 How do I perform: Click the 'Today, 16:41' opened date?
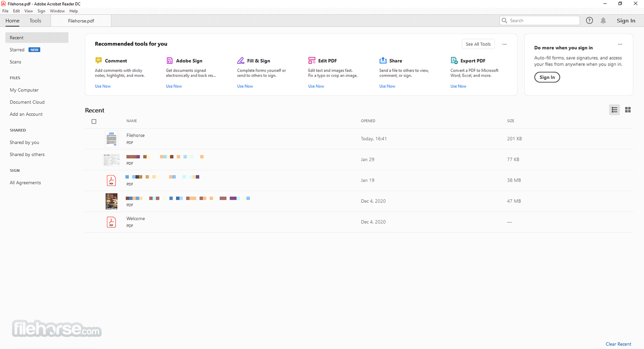[x=374, y=138]
